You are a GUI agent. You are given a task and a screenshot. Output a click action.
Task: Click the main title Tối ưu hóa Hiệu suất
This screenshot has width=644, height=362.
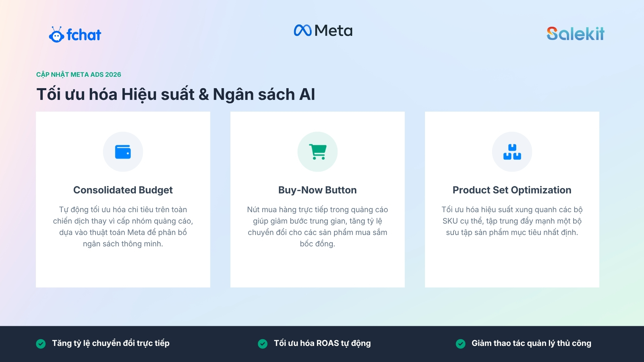[x=176, y=94]
